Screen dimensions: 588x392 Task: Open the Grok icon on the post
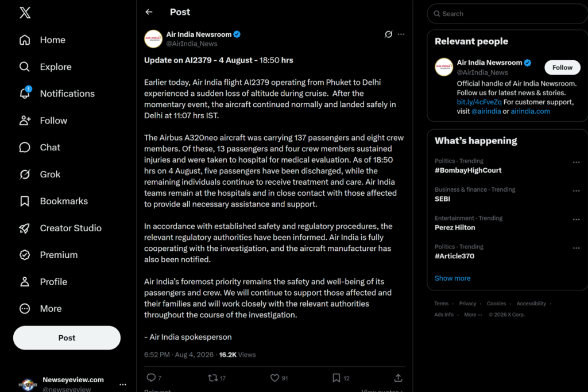(x=389, y=34)
